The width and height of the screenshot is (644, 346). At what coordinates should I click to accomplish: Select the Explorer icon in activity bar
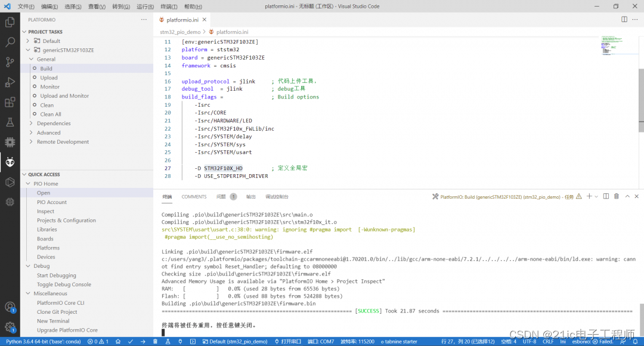pyautogui.click(x=10, y=22)
